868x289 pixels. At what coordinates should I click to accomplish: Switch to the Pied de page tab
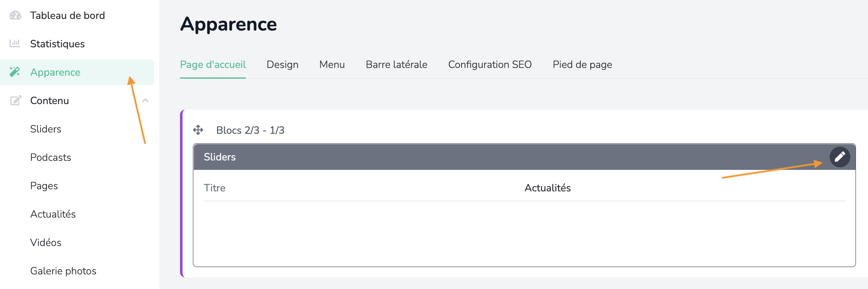[x=583, y=65]
